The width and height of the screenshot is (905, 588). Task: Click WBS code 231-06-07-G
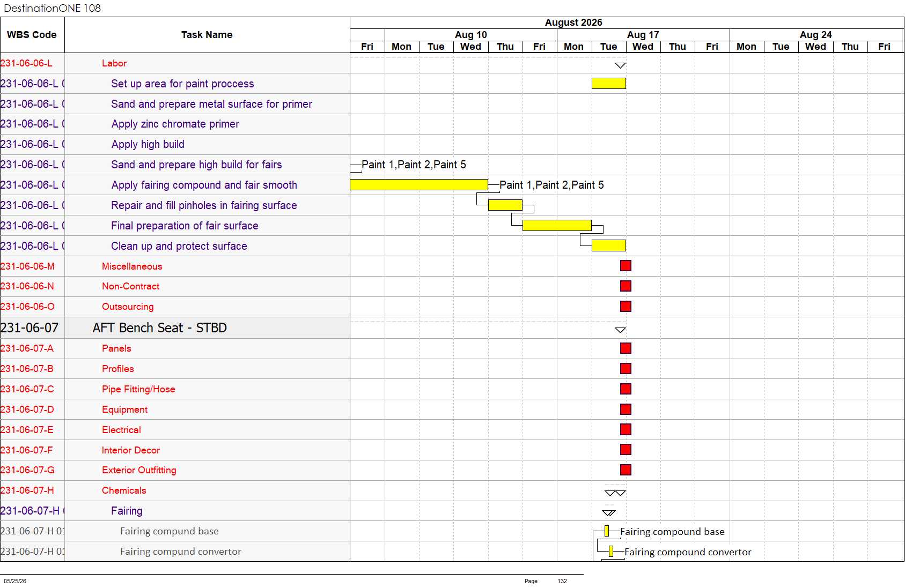[x=27, y=470]
